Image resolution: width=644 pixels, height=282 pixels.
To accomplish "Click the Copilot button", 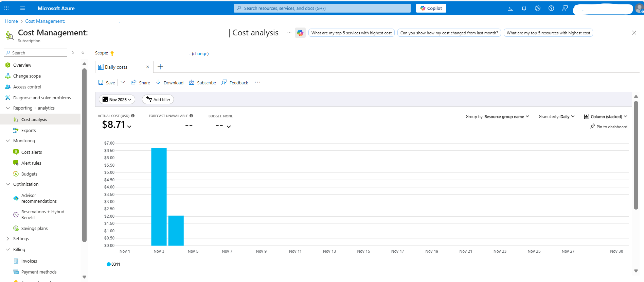I will tap(431, 8).
